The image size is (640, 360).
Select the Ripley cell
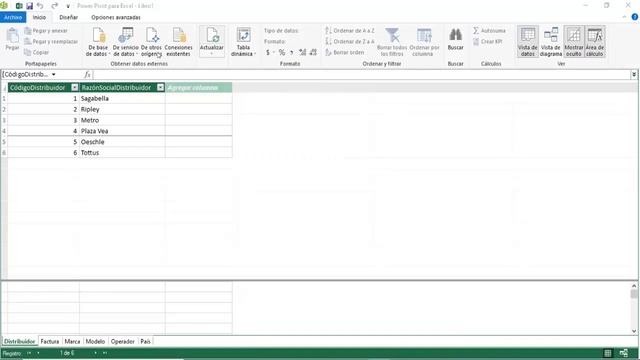[122, 109]
